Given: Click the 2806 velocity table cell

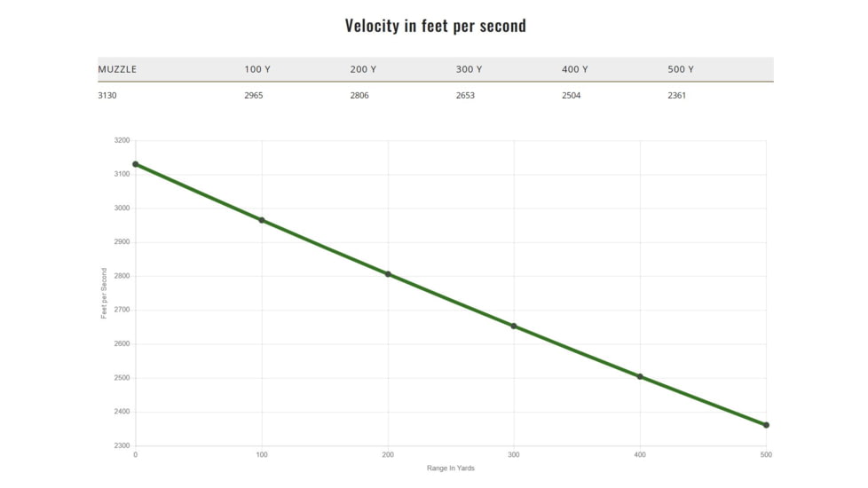Looking at the screenshot, I should (359, 95).
